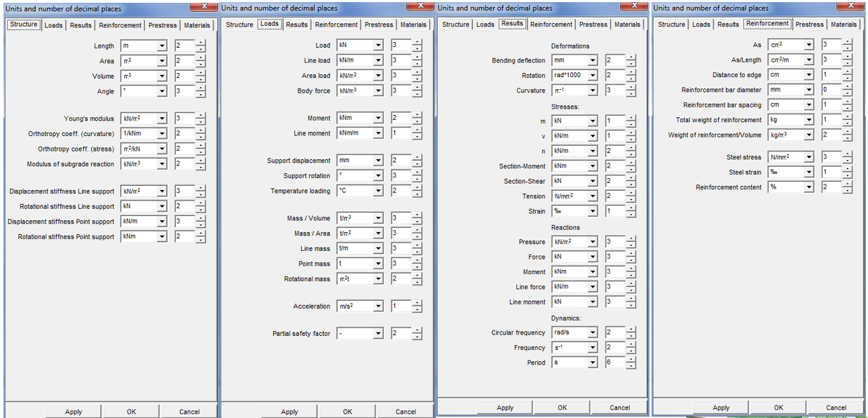Open the Acceleration unit dropdown
The height and width of the screenshot is (418, 868).
pyautogui.click(x=378, y=306)
